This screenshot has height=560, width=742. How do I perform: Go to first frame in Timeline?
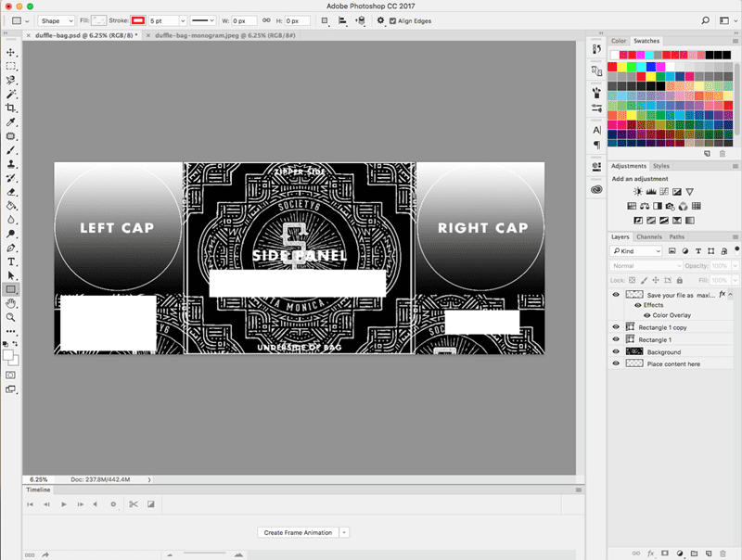[30, 504]
